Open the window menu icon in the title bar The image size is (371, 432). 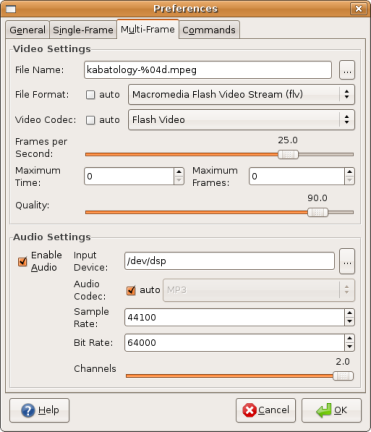(11, 9)
